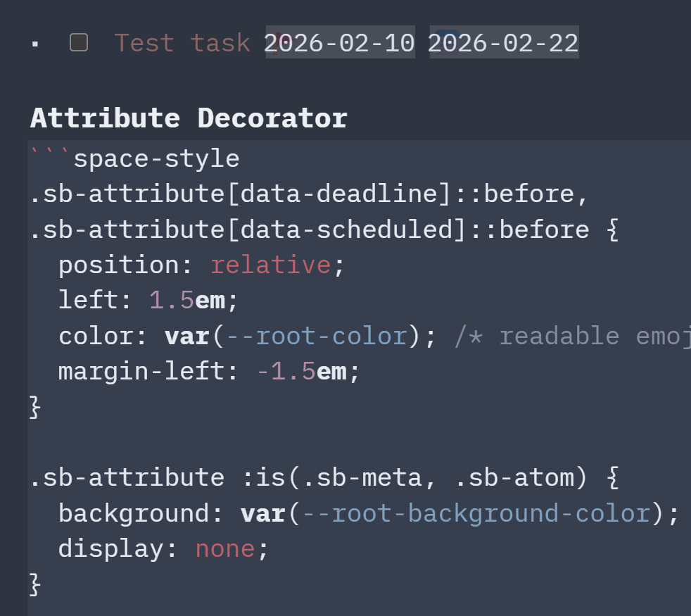This screenshot has width=691, height=616.
Task: Click the final closing brace after display
Action: (x=35, y=584)
